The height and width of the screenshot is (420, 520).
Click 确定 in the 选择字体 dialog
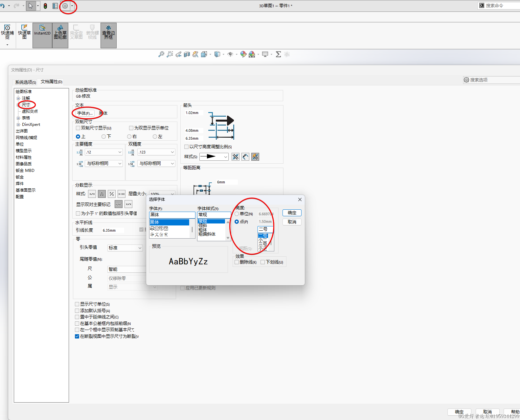[x=292, y=213]
